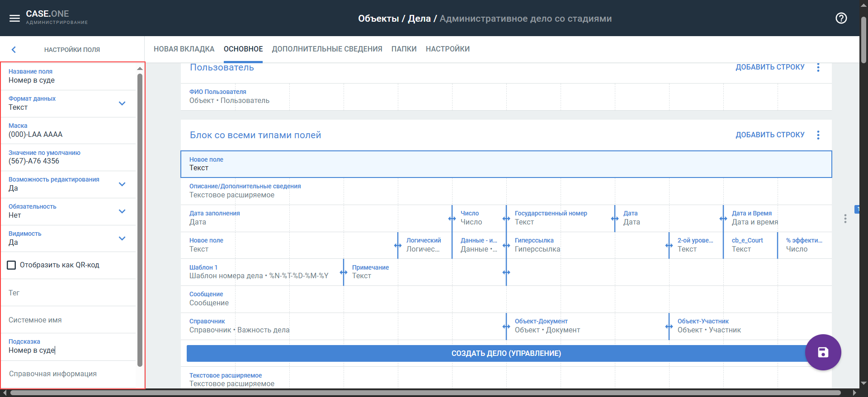Click the bottom horizontal scrollbar
Image resolution: width=868 pixels, height=397 pixels.
[x=425, y=393]
